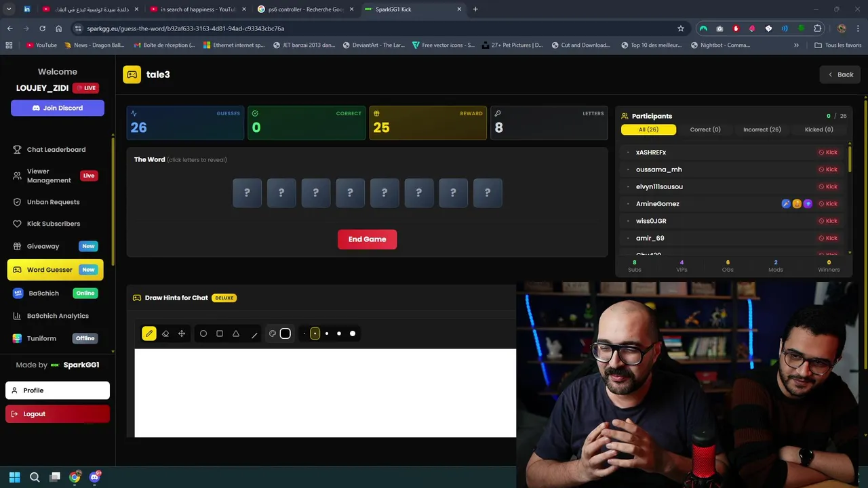This screenshot has height=488, width=868.
Task: Switch to Correct (0) tab
Action: coord(705,129)
